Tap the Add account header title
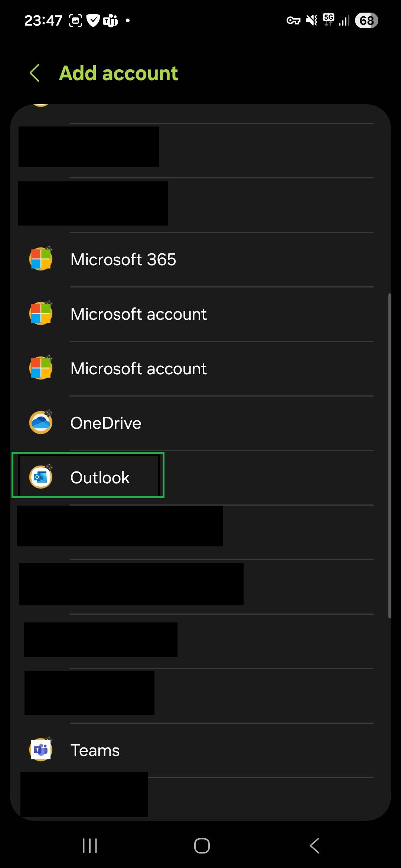Screen dimensions: 401x868 tap(118, 73)
